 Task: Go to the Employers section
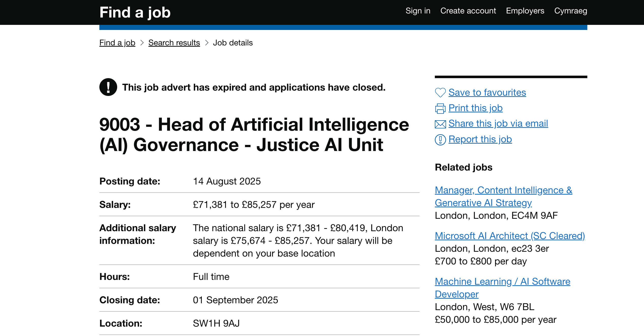pyautogui.click(x=525, y=11)
